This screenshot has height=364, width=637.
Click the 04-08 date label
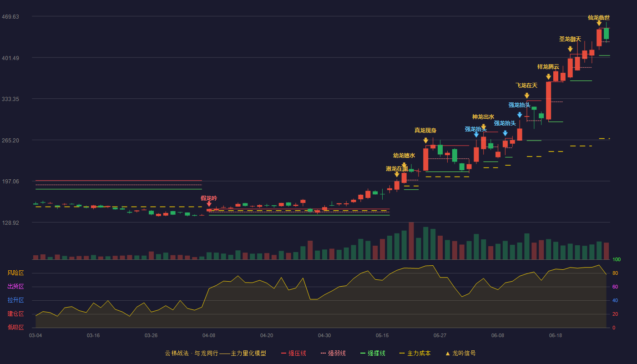(209, 335)
